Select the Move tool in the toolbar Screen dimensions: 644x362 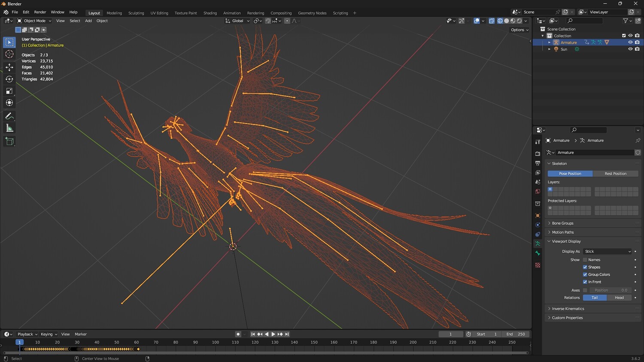point(9,67)
